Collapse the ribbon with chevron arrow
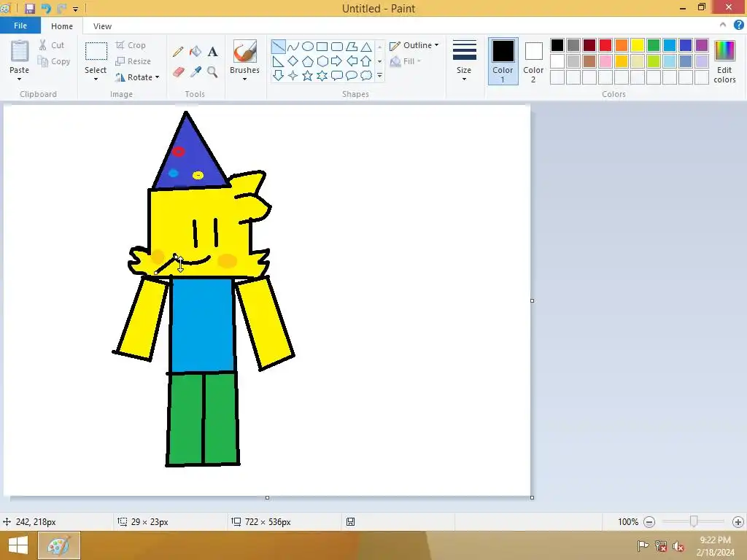Image resolution: width=747 pixels, height=560 pixels. [x=723, y=25]
